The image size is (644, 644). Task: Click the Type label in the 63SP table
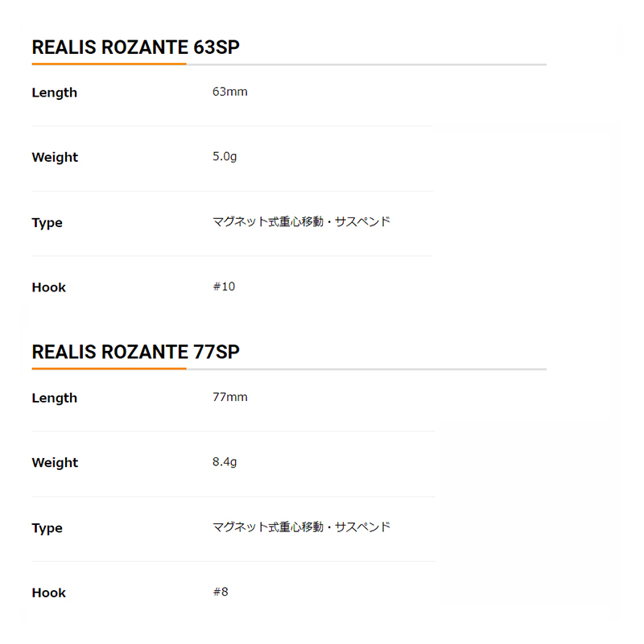pos(47,223)
